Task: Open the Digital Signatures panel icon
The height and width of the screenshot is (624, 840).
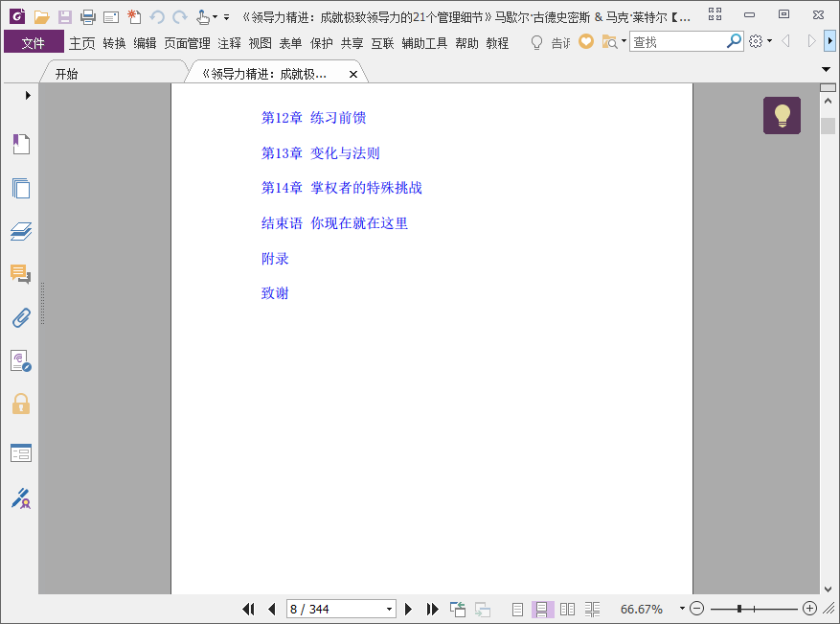Action: tap(21, 361)
